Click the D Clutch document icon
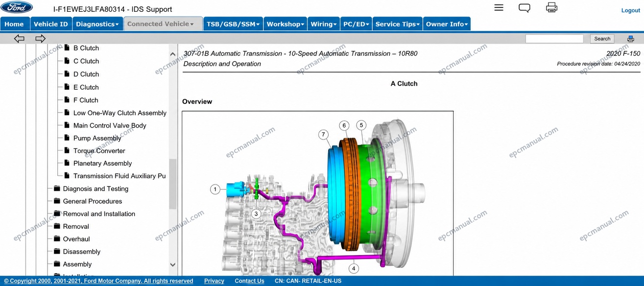Image resolution: width=644 pixels, height=286 pixels. pos(67,73)
